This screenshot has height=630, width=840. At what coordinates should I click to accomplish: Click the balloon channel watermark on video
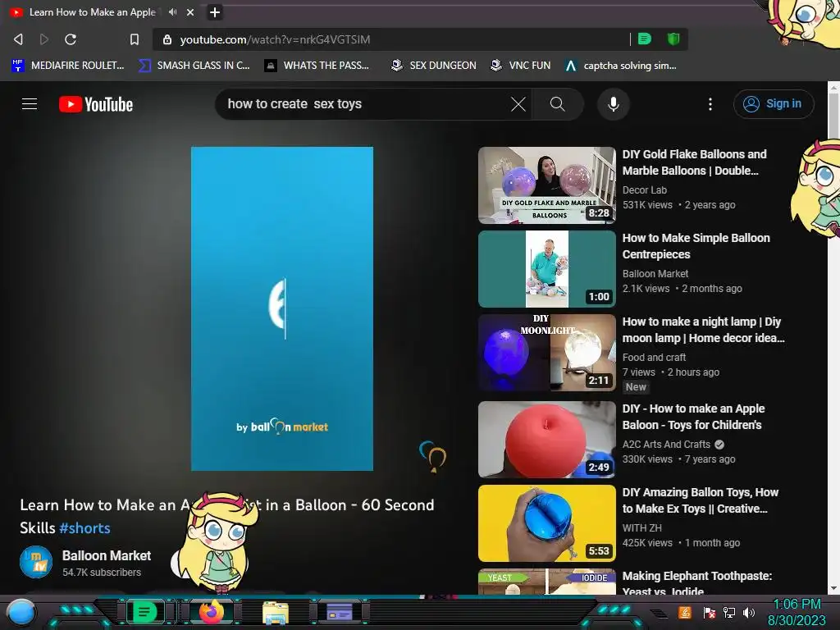[433, 456]
